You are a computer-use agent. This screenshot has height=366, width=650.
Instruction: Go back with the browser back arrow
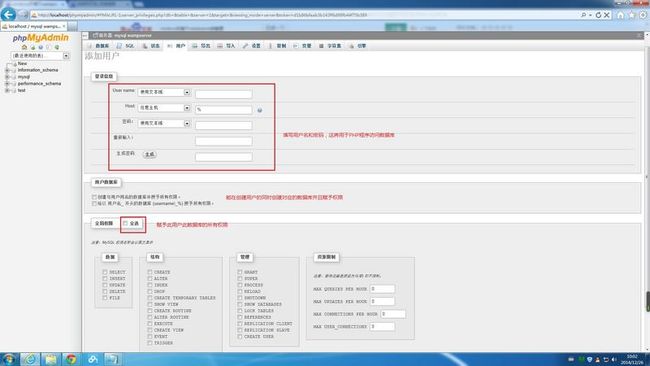coord(8,15)
